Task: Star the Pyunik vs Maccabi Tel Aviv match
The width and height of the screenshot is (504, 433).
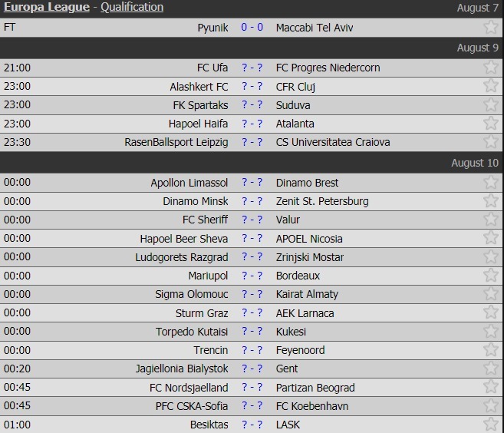Action: 491,28
